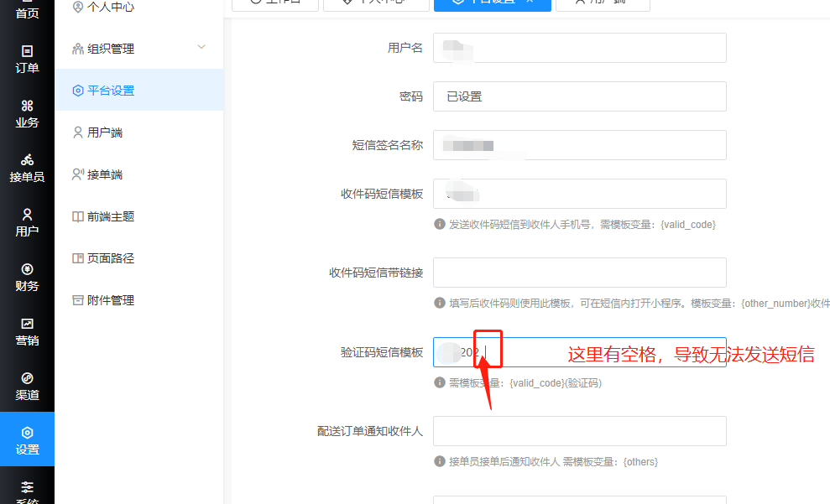
Task: Focus the 短信签名名称 input field
Action: pos(580,145)
